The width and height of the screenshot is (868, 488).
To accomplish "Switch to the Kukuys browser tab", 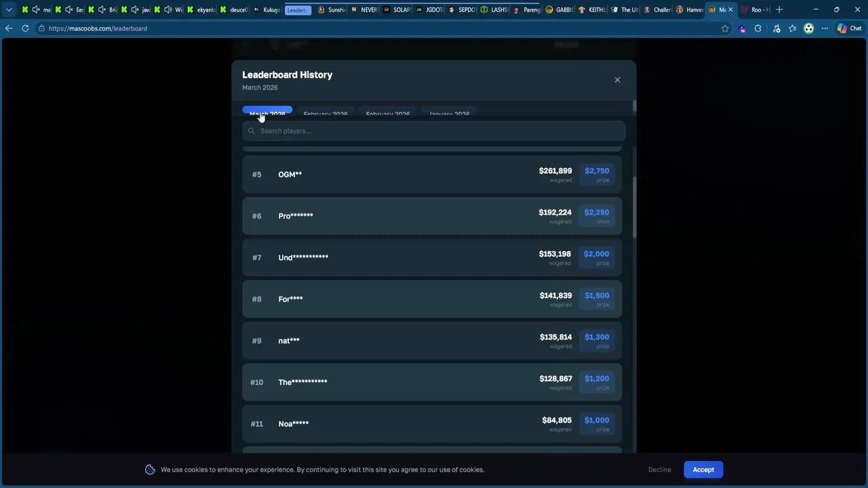I will (267, 9).
